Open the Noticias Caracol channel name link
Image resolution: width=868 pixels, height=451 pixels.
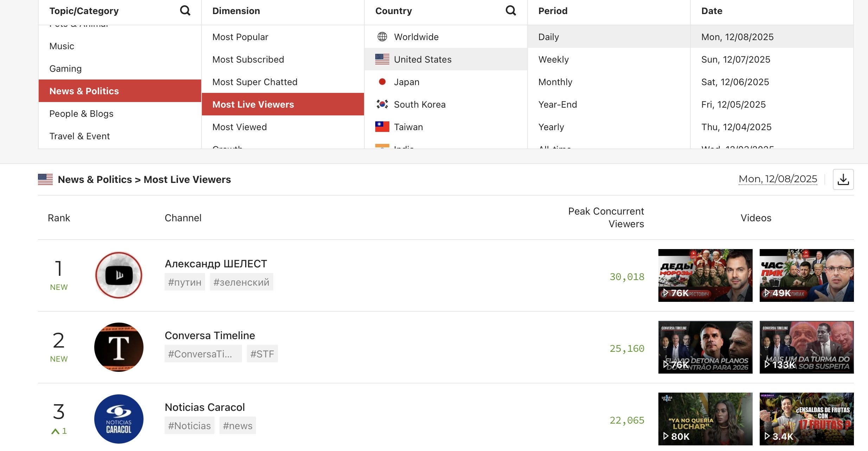[205, 407]
